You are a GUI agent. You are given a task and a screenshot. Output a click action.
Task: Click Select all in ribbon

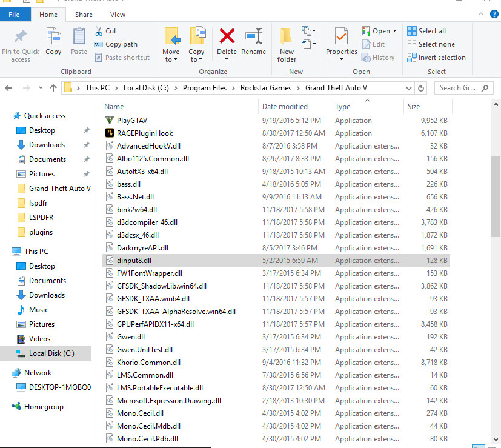pos(426,31)
